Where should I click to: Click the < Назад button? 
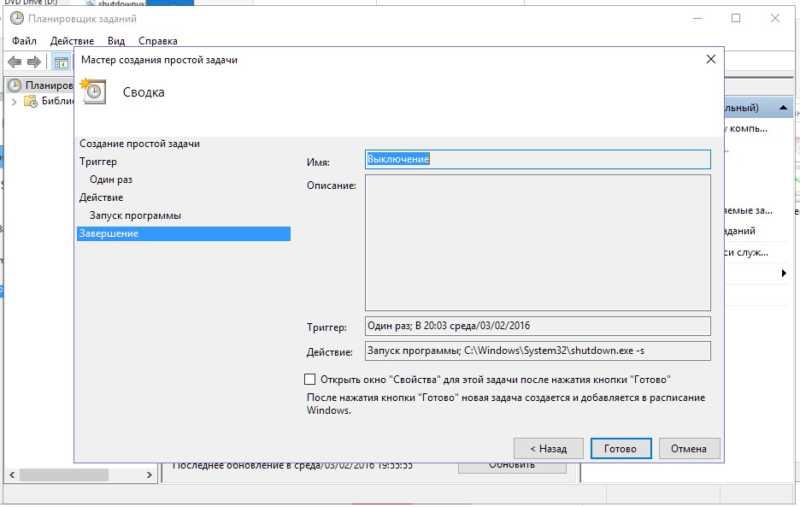(x=548, y=448)
